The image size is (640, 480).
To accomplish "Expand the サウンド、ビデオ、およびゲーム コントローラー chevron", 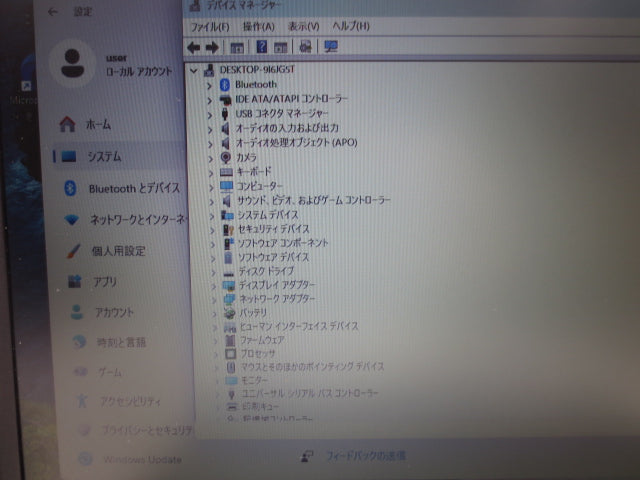I will (211, 202).
